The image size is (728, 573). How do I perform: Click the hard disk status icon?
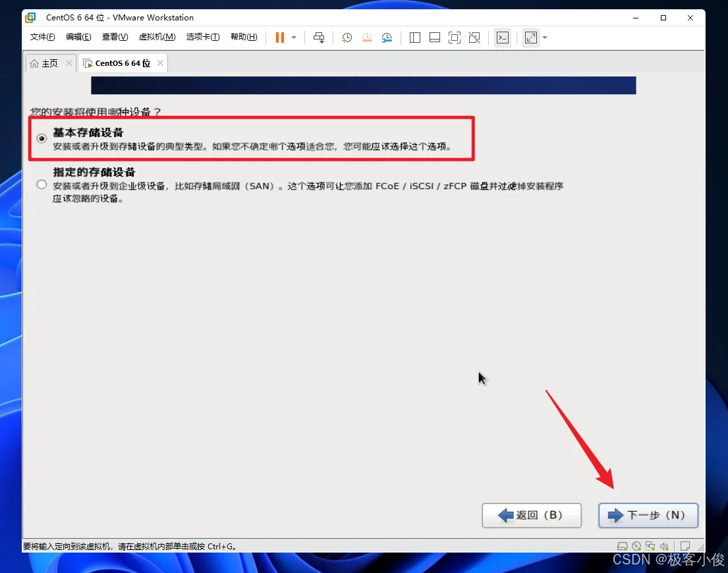(622, 546)
